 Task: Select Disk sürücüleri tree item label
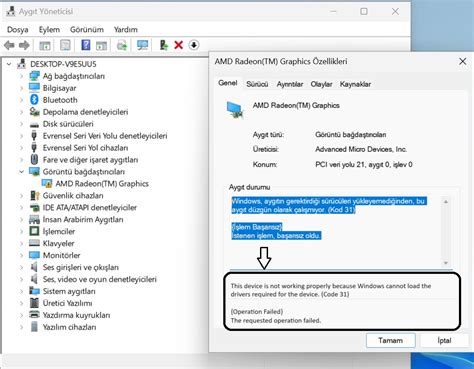pos(68,124)
